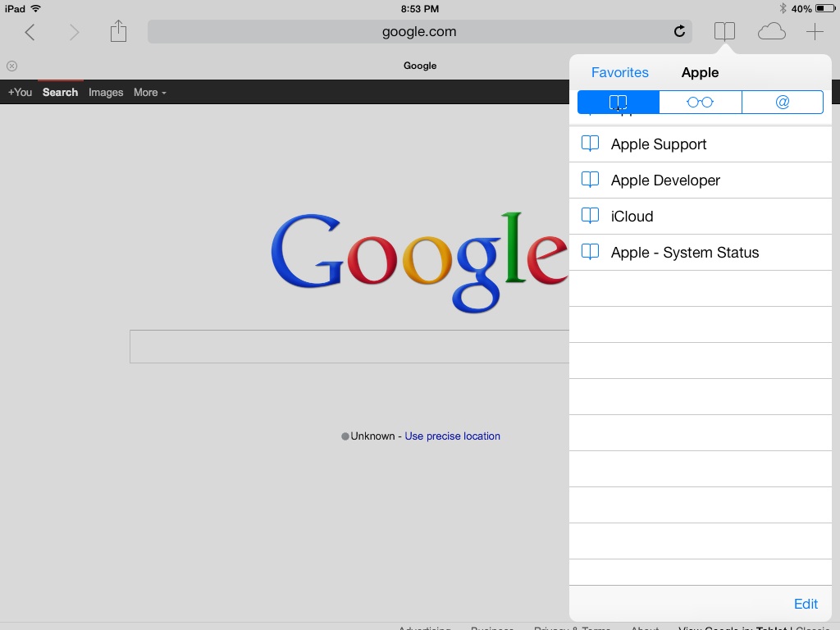Close the Google tab with x icon
Image resolution: width=840 pixels, height=630 pixels.
pyautogui.click(x=11, y=66)
